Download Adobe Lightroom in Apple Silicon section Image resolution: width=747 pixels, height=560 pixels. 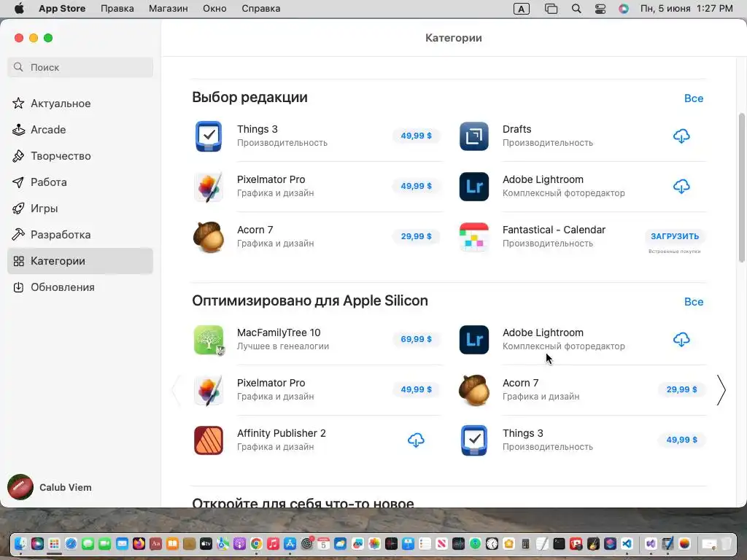681,340
